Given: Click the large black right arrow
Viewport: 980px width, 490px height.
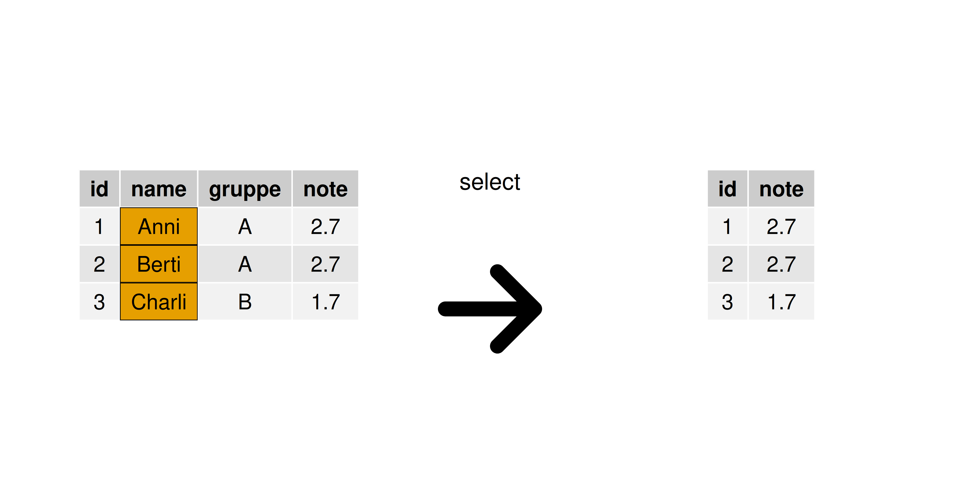Looking at the screenshot, I should 491,308.
